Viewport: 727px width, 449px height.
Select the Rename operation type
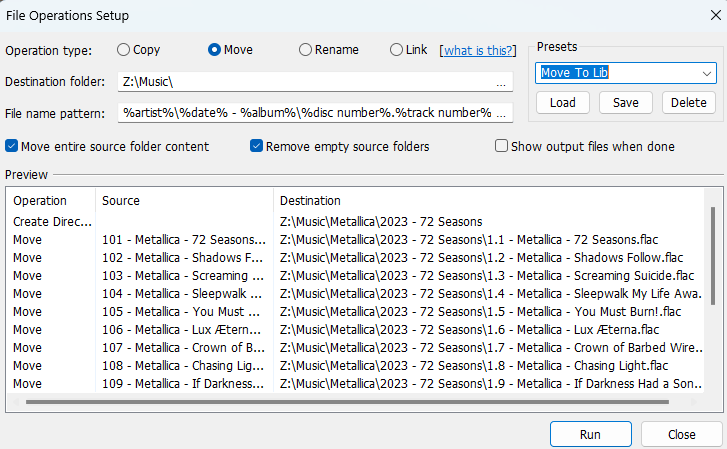306,50
